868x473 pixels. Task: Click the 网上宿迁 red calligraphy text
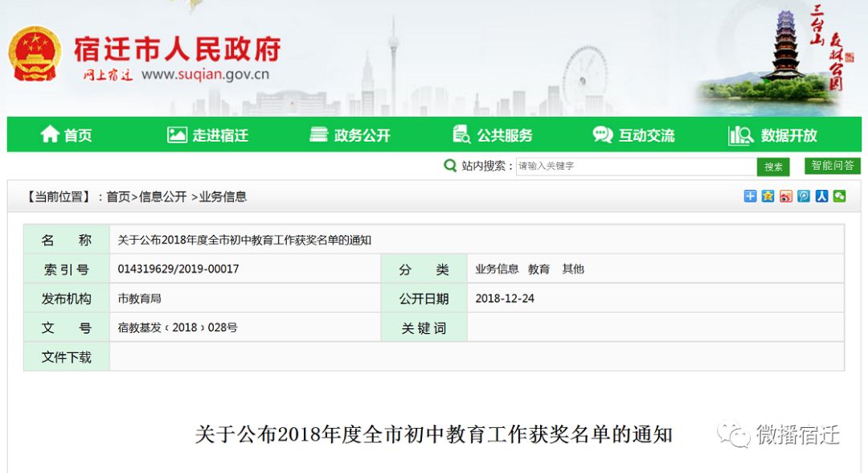pos(108,75)
